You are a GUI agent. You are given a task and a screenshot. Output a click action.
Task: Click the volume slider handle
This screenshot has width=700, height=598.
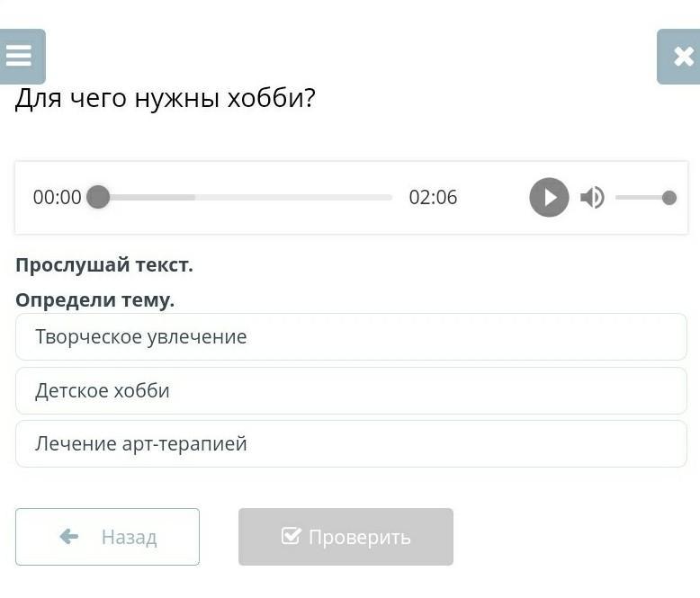coord(669,198)
